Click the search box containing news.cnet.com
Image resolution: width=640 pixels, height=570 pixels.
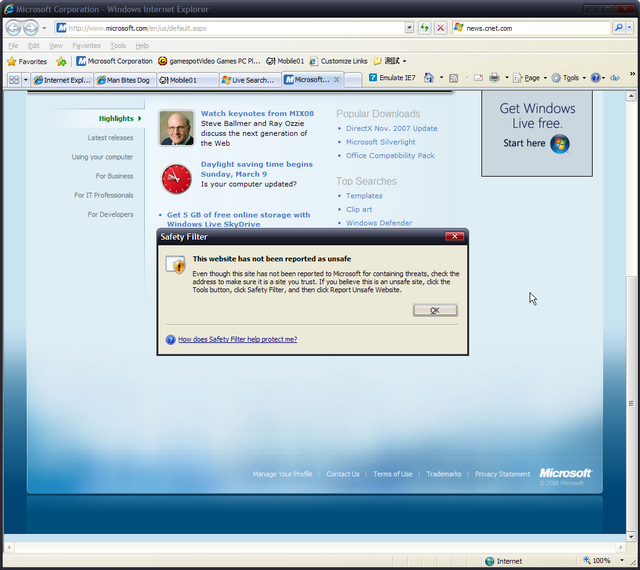[x=531, y=28]
